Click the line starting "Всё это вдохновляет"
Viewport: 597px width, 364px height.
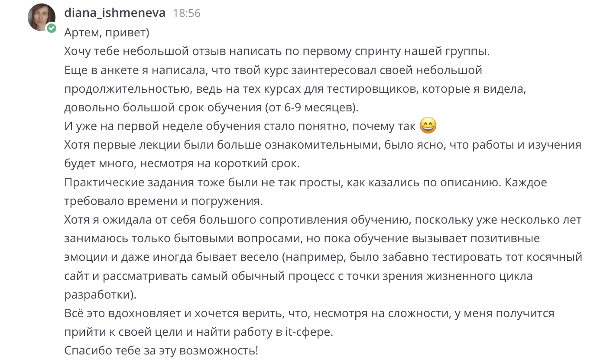[x=309, y=313]
